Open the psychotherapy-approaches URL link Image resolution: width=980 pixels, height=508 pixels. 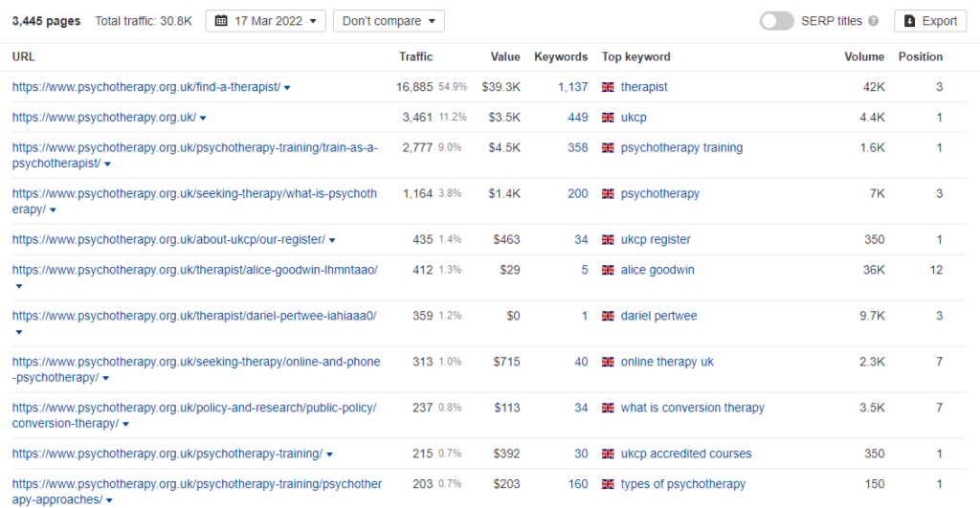coord(197,492)
